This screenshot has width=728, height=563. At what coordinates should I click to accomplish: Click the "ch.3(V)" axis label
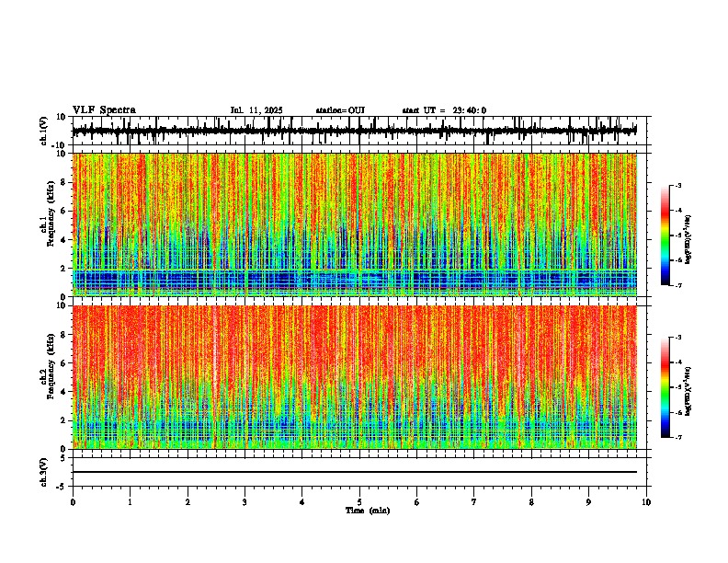(x=43, y=472)
